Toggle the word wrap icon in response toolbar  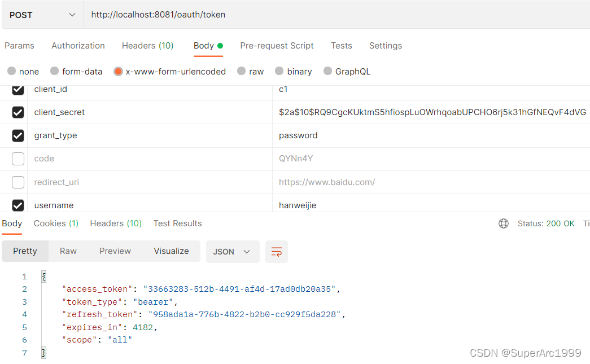coord(276,252)
